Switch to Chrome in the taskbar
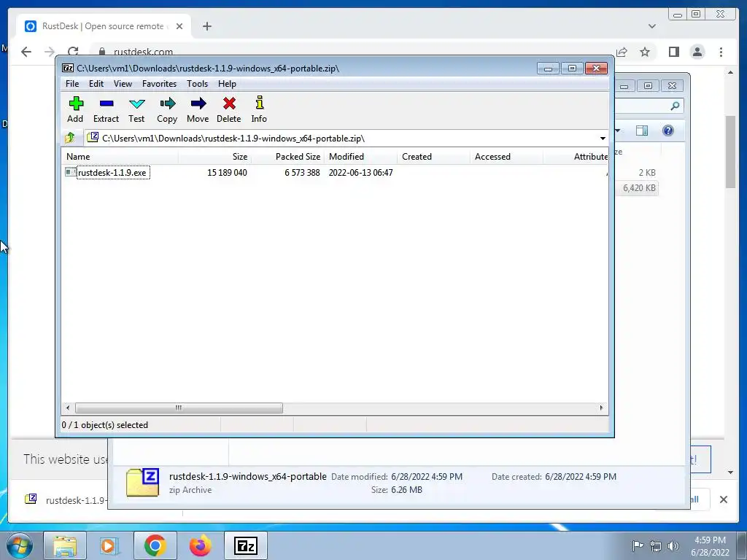Image resolution: width=747 pixels, height=560 pixels. coord(155,545)
